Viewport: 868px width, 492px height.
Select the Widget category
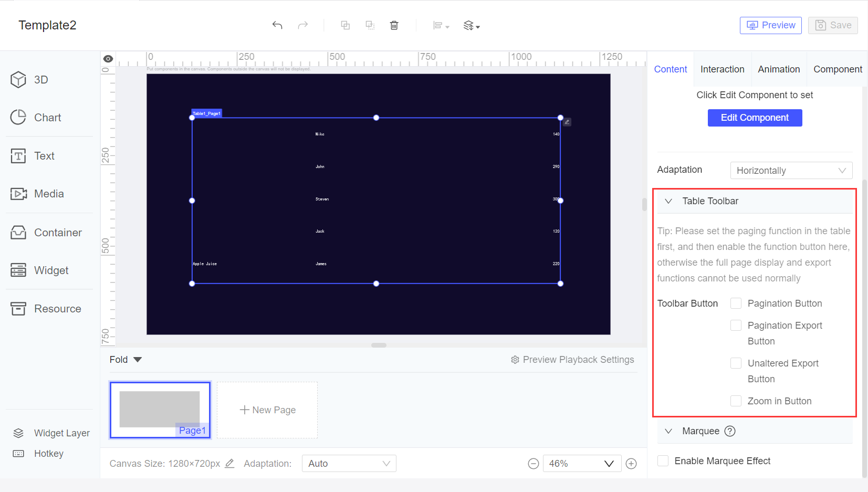click(x=51, y=270)
